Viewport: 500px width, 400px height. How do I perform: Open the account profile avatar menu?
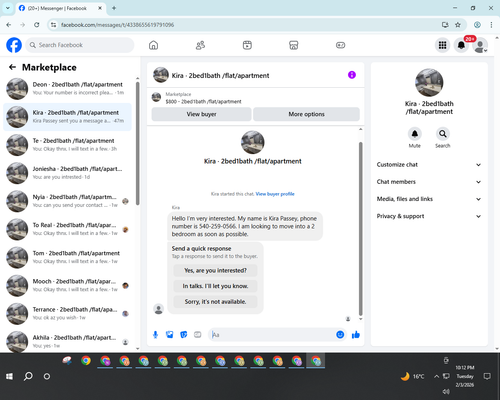480,45
